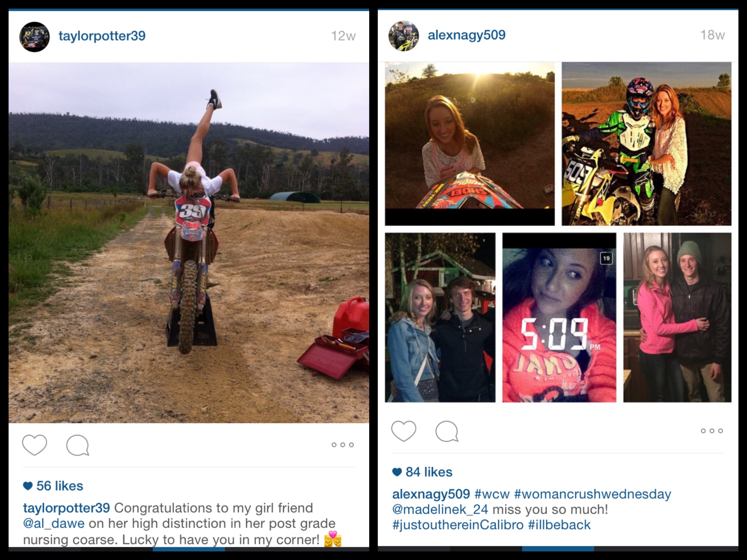
Task: Open the alexnagy509 username in the header
Action: click(x=467, y=35)
